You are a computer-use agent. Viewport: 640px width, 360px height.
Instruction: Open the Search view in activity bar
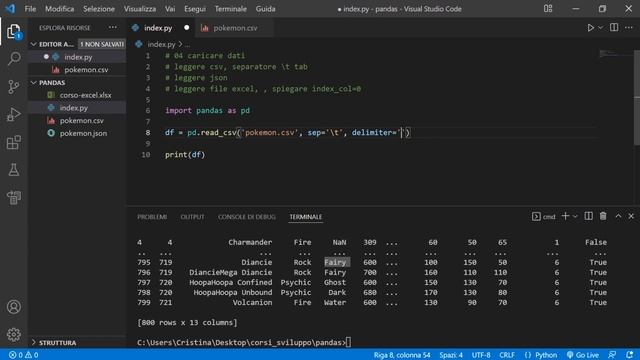click(14, 59)
